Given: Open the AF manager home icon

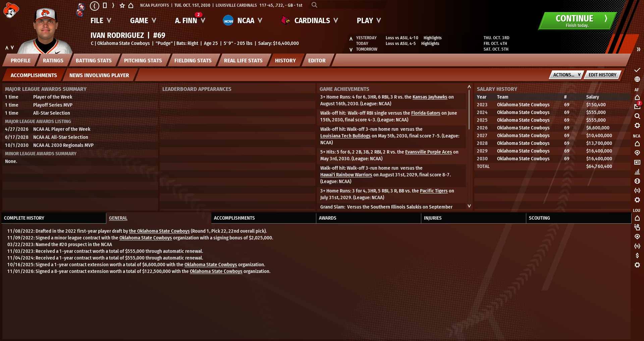Looking at the screenshot, I should click(637, 97).
